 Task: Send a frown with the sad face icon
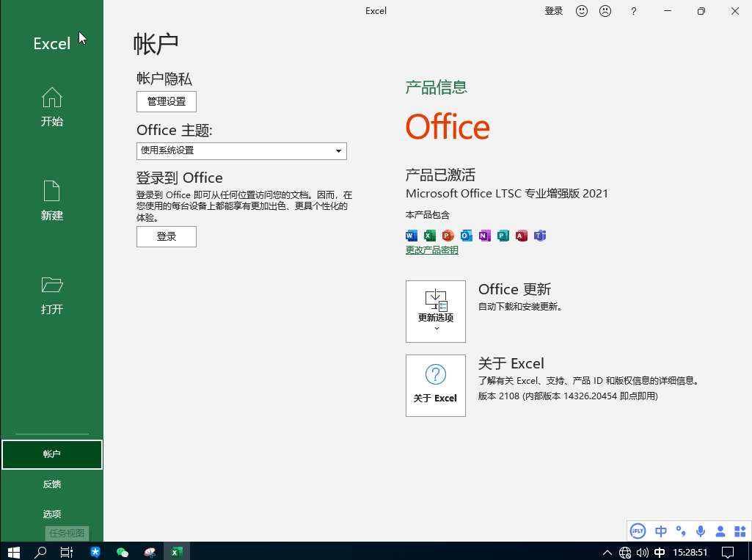tap(605, 11)
